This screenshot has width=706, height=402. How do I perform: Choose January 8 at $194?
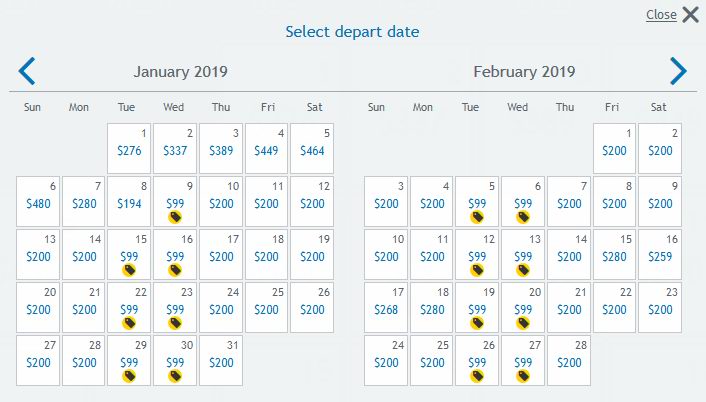[129, 202]
